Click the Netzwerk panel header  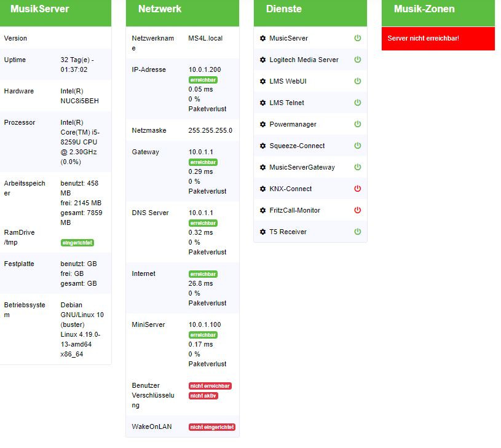(x=183, y=13)
